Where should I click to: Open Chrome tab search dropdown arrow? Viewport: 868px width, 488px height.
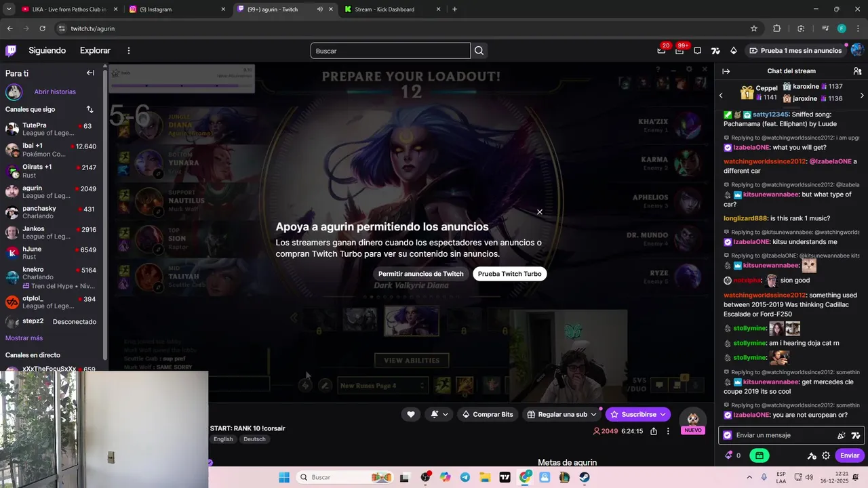click(9, 9)
